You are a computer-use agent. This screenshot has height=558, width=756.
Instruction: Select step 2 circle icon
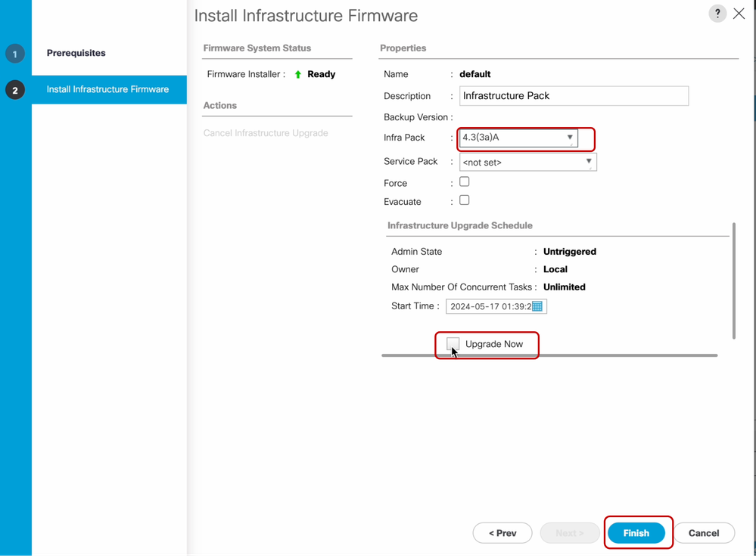click(15, 90)
